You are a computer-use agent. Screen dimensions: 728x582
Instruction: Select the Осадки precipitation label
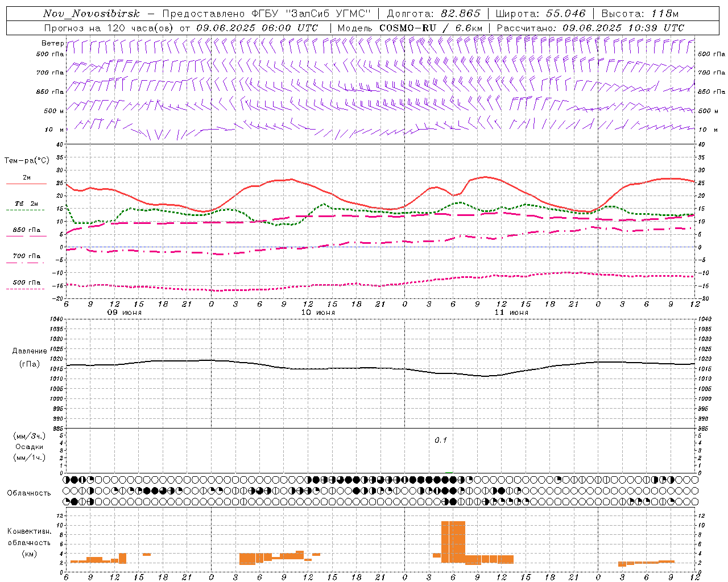coord(30,447)
